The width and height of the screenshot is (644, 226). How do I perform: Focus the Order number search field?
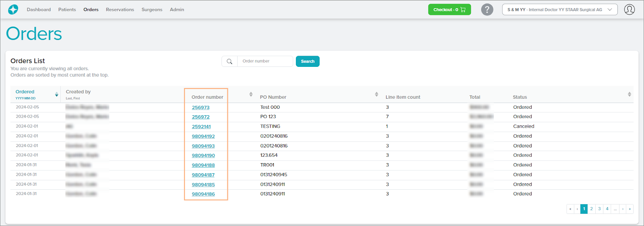265,61
